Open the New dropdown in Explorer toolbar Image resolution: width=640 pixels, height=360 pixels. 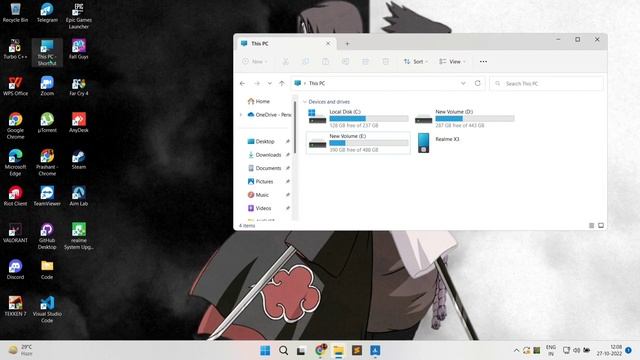[255, 62]
